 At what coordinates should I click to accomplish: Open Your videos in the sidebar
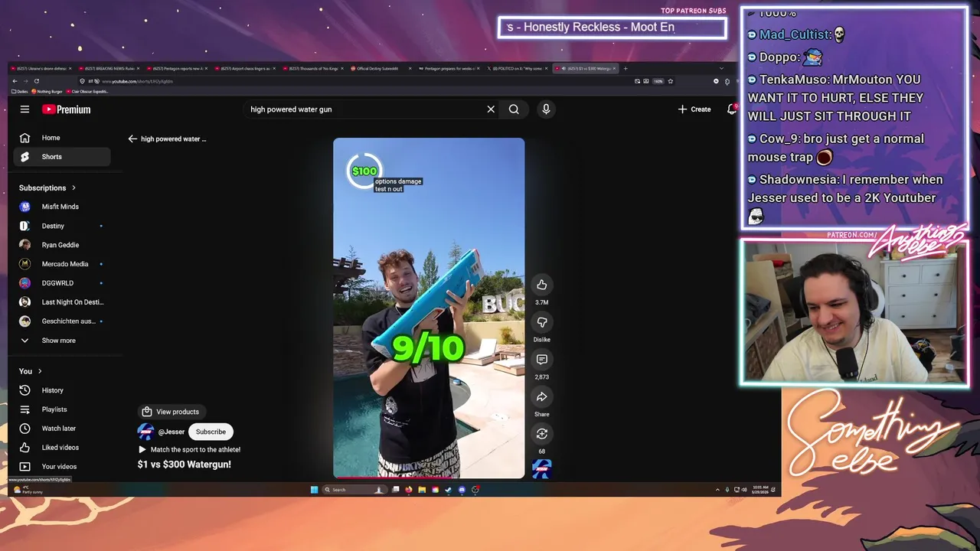62,467
